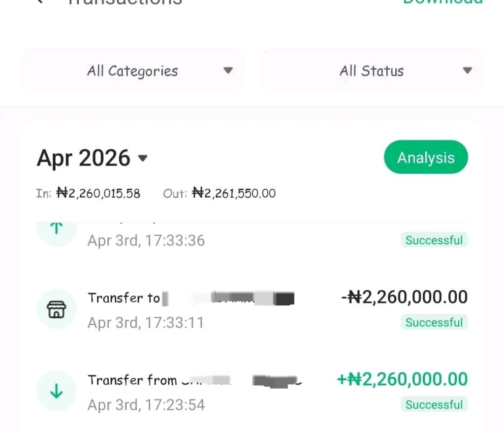Open the All Categories dropdown
Screen dimensions: 504x433
coord(132,70)
